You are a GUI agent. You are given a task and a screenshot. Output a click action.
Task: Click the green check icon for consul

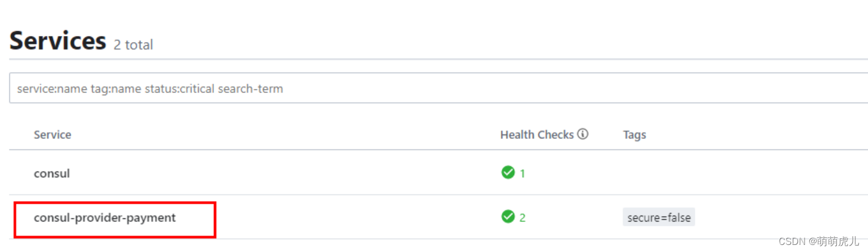[x=508, y=173]
